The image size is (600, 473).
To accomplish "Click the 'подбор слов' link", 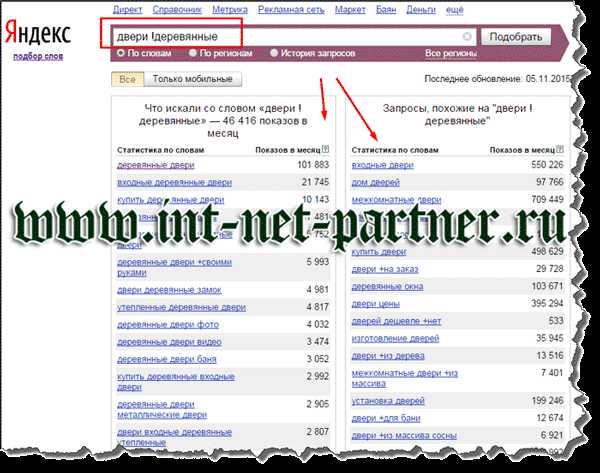I will [x=38, y=57].
